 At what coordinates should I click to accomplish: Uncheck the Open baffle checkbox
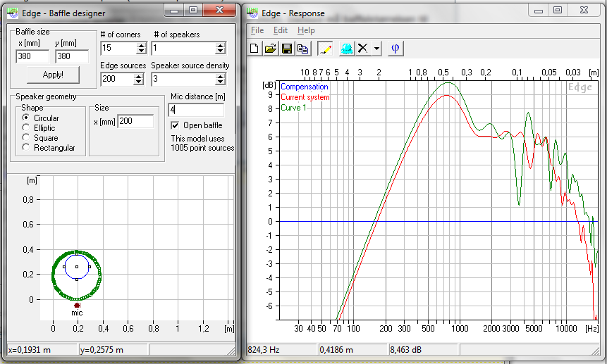[x=176, y=125]
